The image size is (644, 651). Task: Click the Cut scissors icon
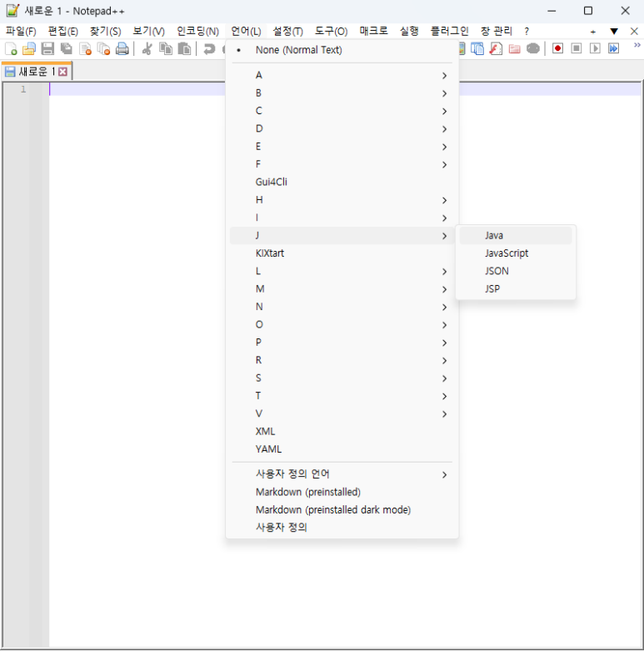(x=147, y=49)
